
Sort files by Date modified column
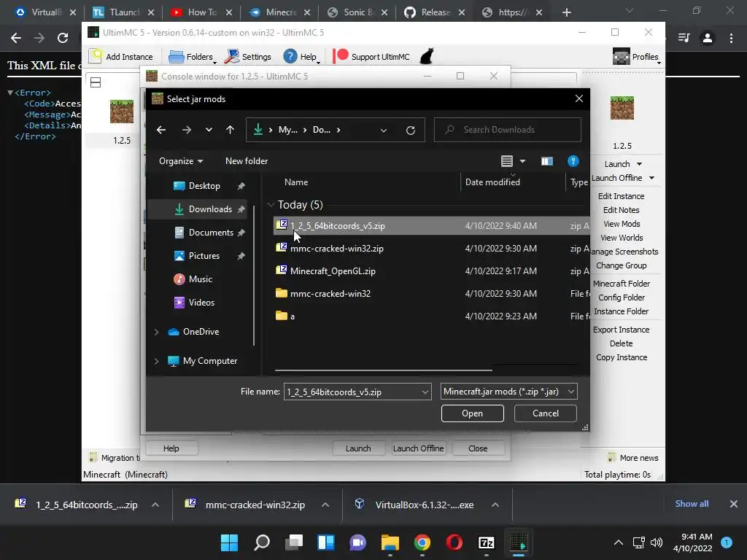click(492, 182)
